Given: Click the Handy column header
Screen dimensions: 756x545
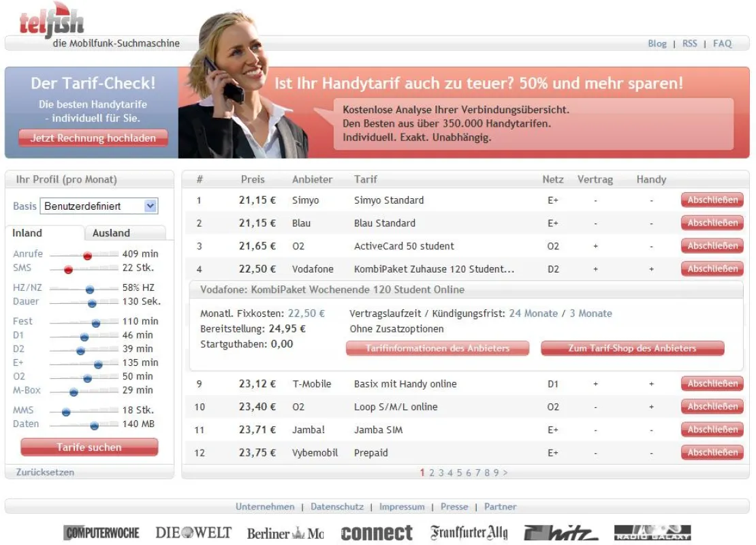Looking at the screenshot, I should tap(651, 179).
